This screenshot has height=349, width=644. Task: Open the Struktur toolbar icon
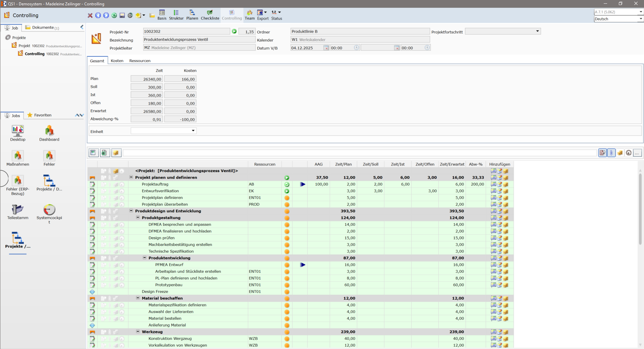point(176,15)
